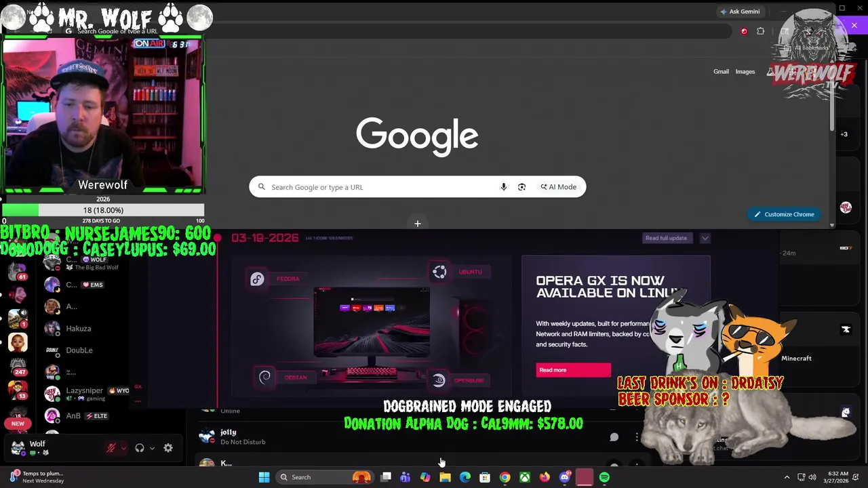Click Customize Chrome button
This screenshot has height=488, width=868.
(785, 214)
